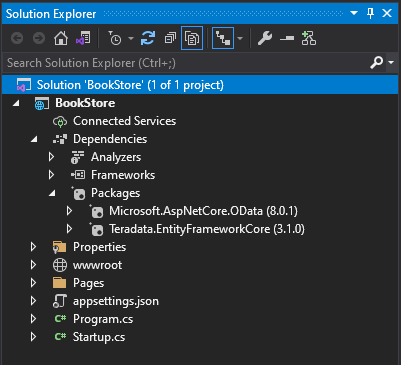Click the Properties folder icon
Image resolution: width=401 pixels, height=365 pixels.
tap(60, 247)
